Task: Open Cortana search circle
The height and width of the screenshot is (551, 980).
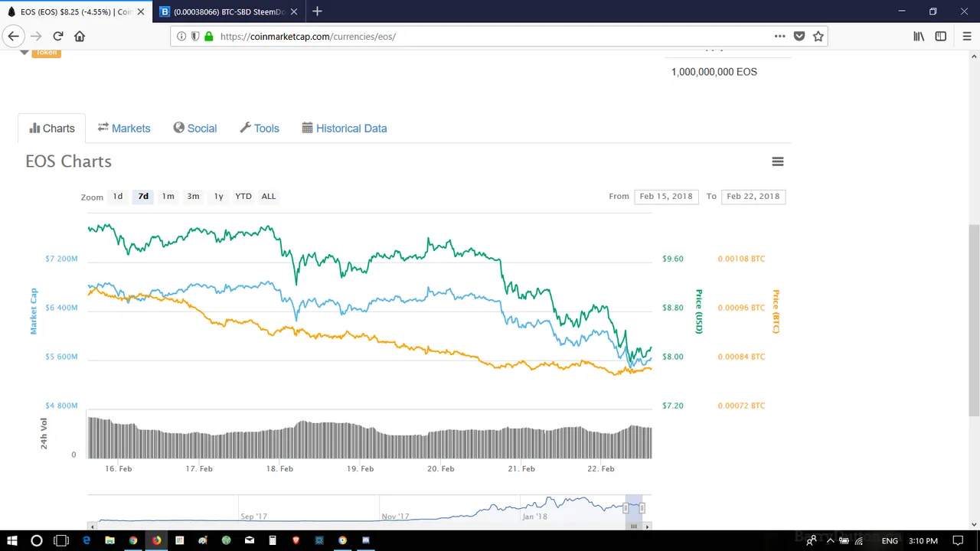Action: pyautogui.click(x=36, y=540)
